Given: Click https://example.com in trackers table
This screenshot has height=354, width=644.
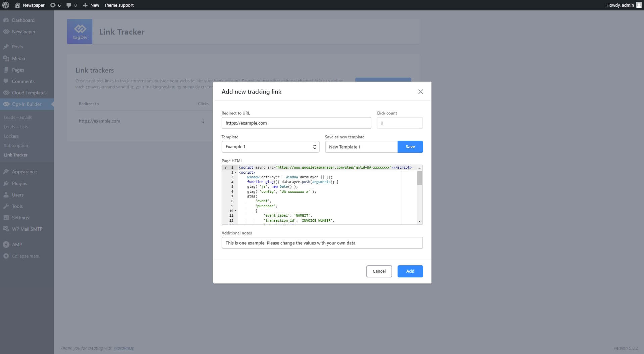Looking at the screenshot, I should [99, 121].
